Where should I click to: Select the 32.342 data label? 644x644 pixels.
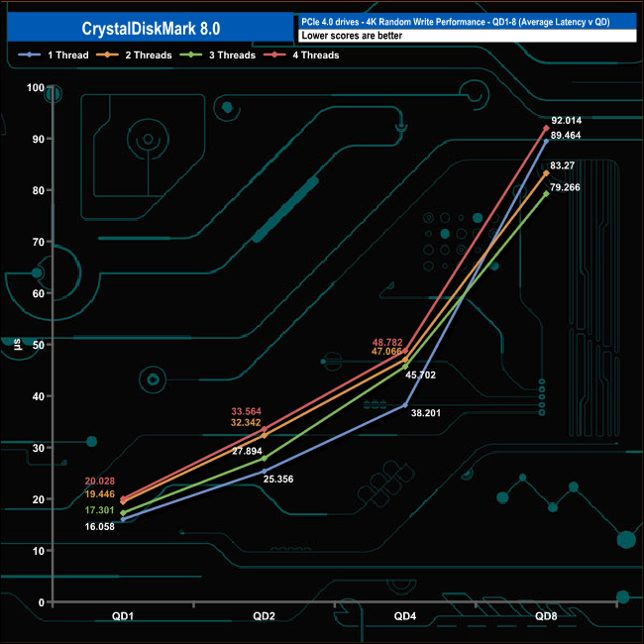tap(246, 423)
